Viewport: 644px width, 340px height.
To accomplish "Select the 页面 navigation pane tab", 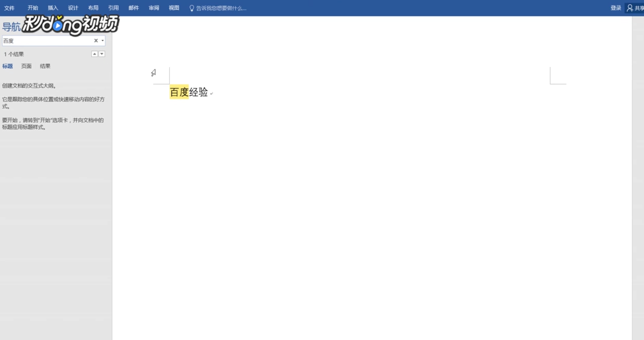I will coord(26,66).
